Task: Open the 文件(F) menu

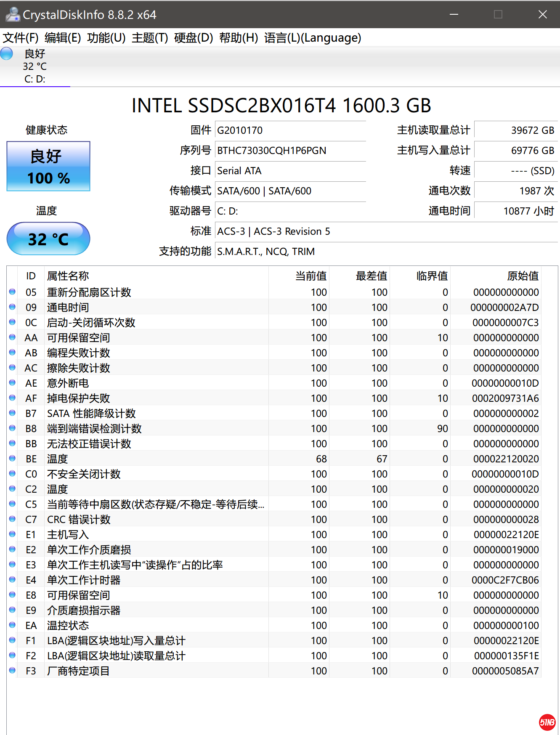Action: (x=21, y=38)
